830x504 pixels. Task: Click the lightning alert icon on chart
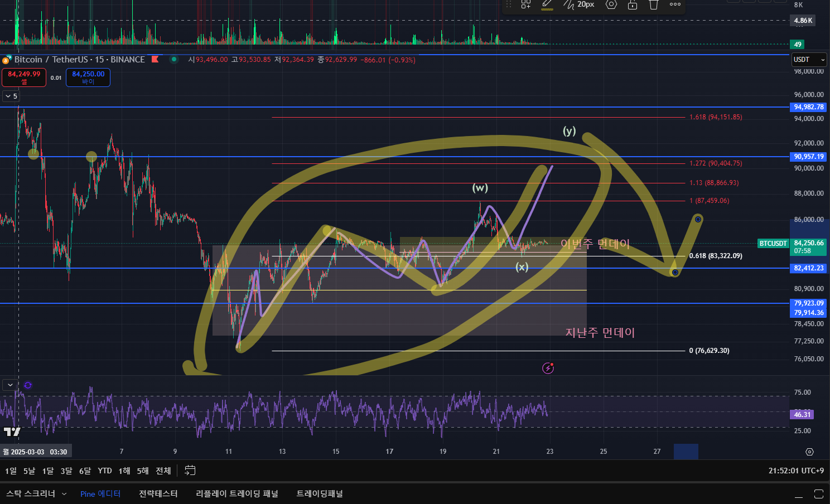[548, 368]
